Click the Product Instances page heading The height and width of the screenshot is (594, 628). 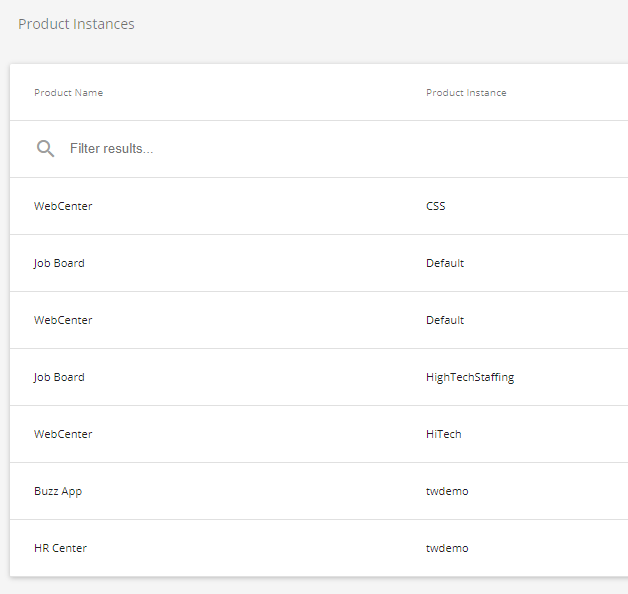(76, 24)
